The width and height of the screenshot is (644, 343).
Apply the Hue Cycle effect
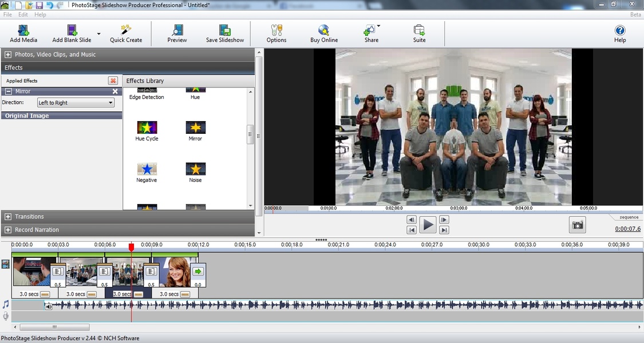147,127
